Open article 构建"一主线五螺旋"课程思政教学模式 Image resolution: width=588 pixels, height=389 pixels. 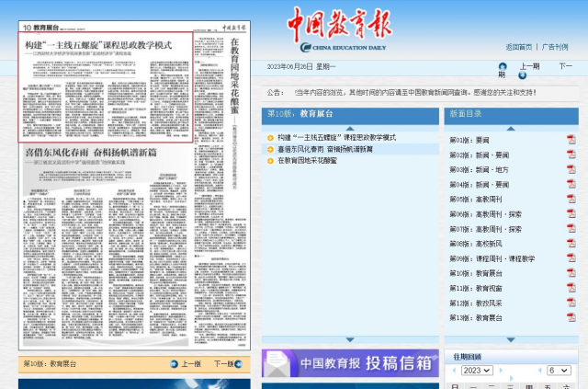pyautogui.click(x=336, y=137)
